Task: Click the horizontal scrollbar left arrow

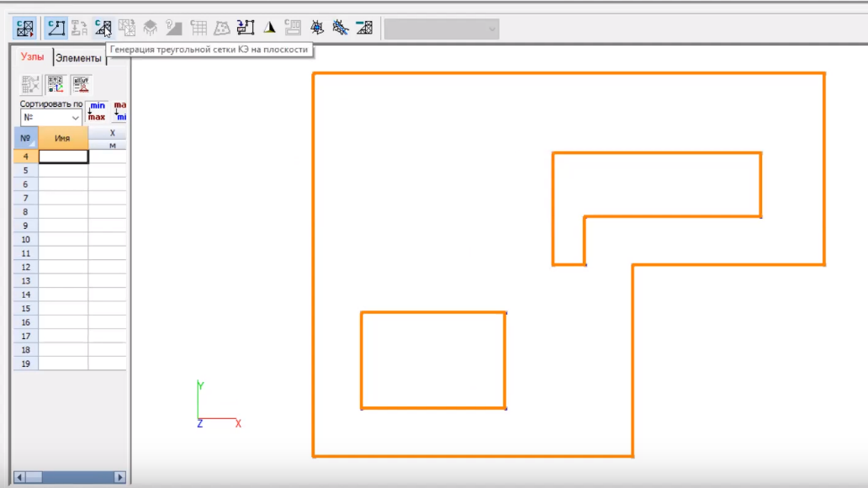Action: click(19, 477)
